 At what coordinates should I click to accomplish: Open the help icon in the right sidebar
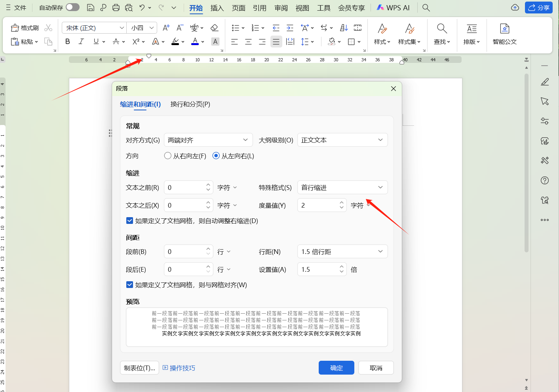[x=545, y=180]
